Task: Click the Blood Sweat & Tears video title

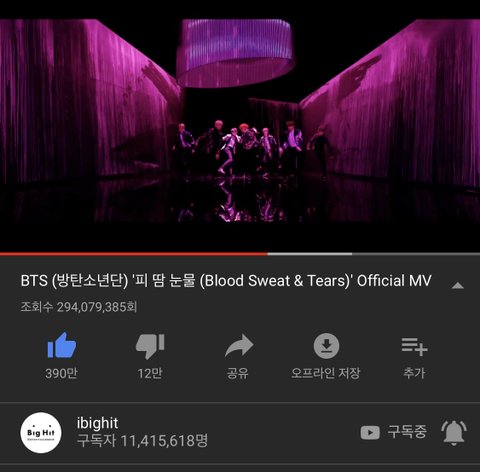Action: click(226, 281)
